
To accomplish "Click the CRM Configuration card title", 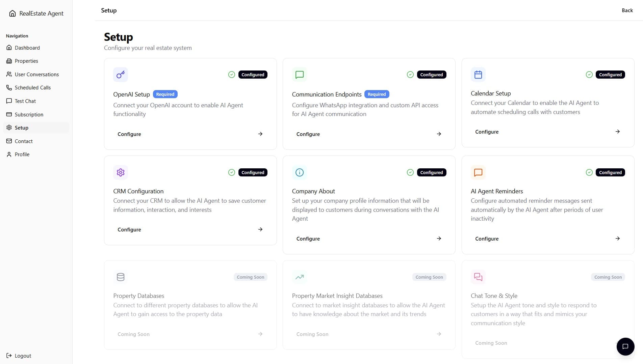I will (x=138, y=191).
